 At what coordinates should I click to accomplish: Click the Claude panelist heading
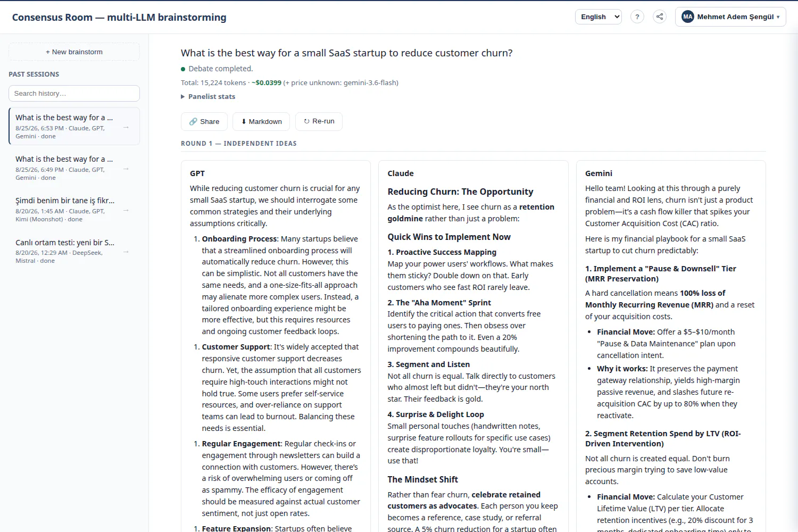pos(401,173)
